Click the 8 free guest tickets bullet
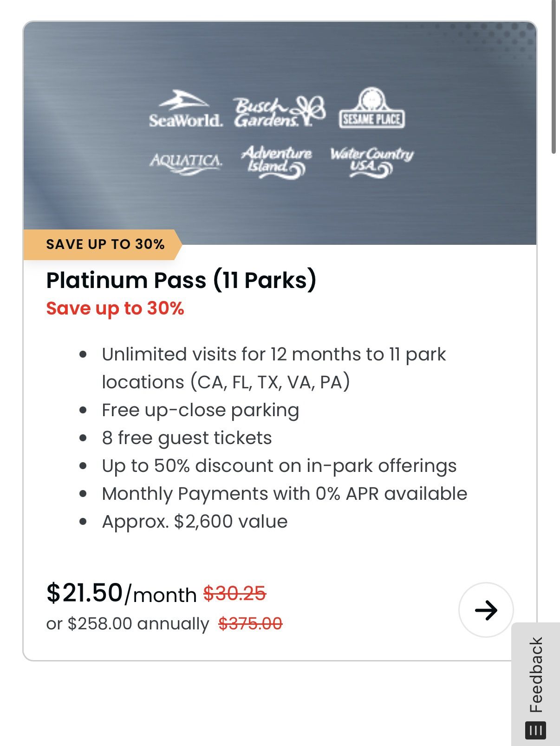The image size is (560, 746). [187, 438]
